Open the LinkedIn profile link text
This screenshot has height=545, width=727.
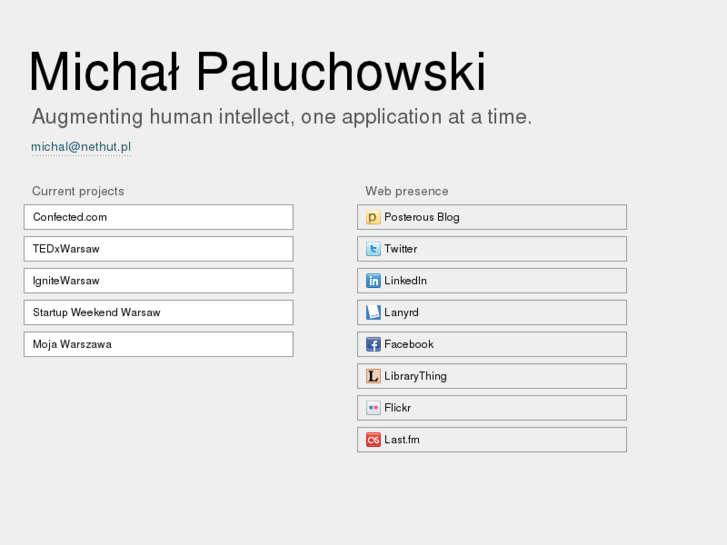tap(405, 281)
